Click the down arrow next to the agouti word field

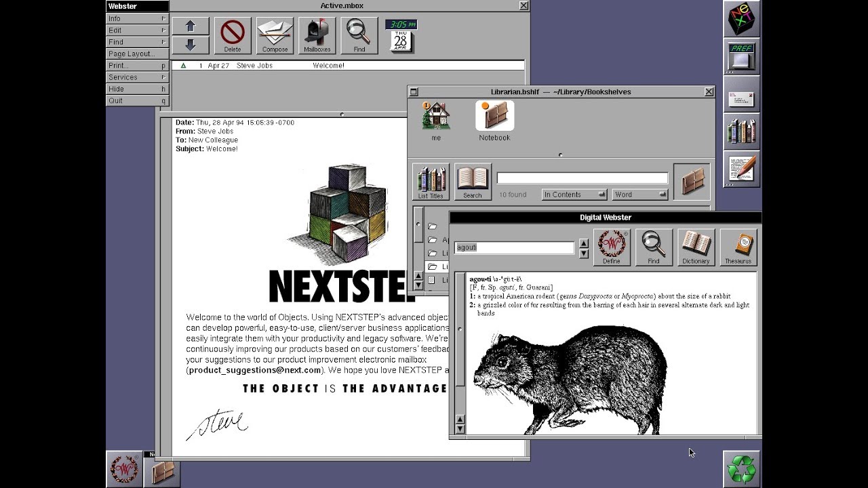[x=584, y=253]
